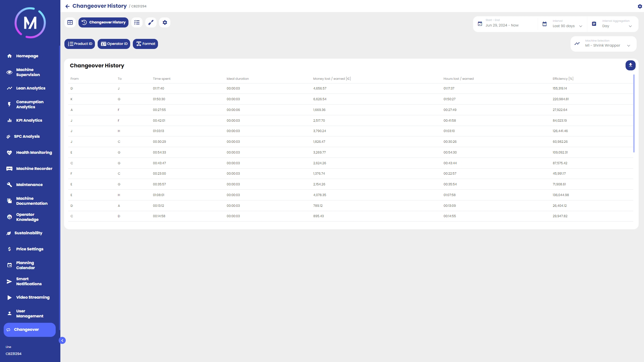644x362 pixels.
Task: Open the checklist view icon
Action: [137, 22]
